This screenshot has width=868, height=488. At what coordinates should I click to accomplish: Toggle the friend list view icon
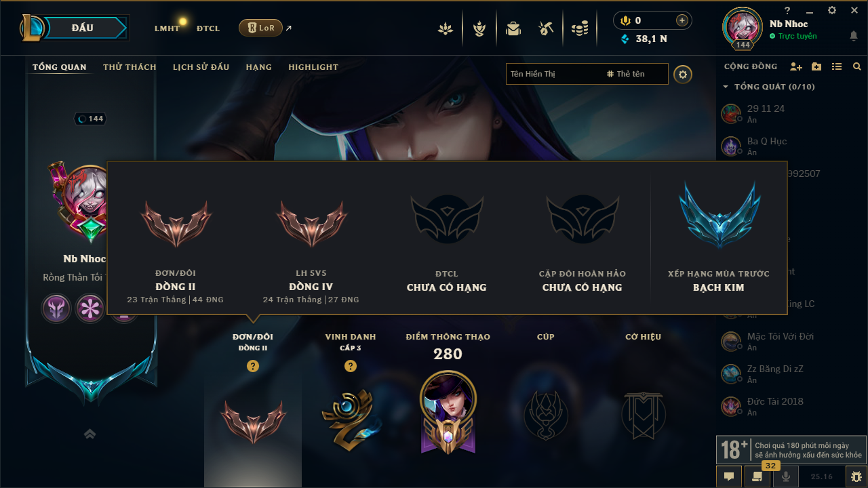click(837, 66)
